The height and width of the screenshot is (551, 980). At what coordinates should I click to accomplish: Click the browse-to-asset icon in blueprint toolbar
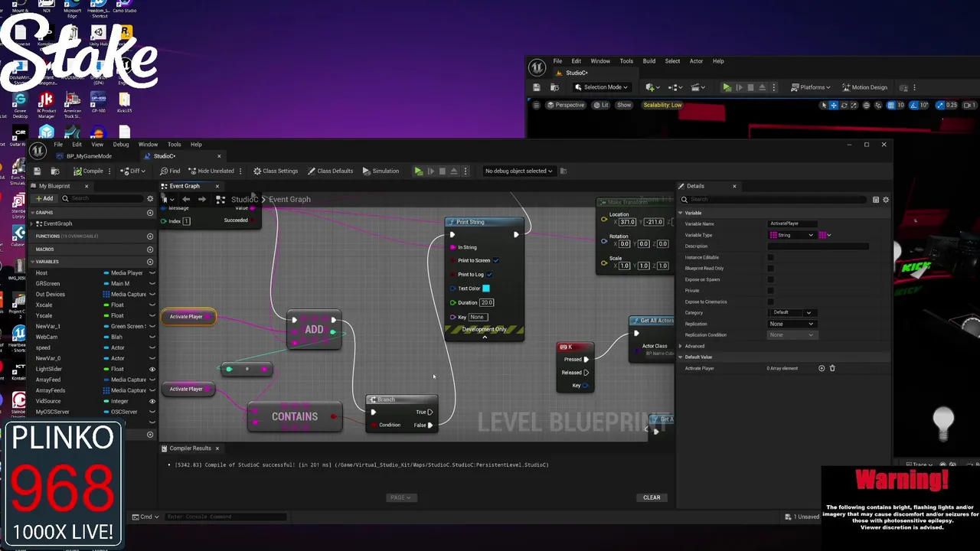(55, 171)
